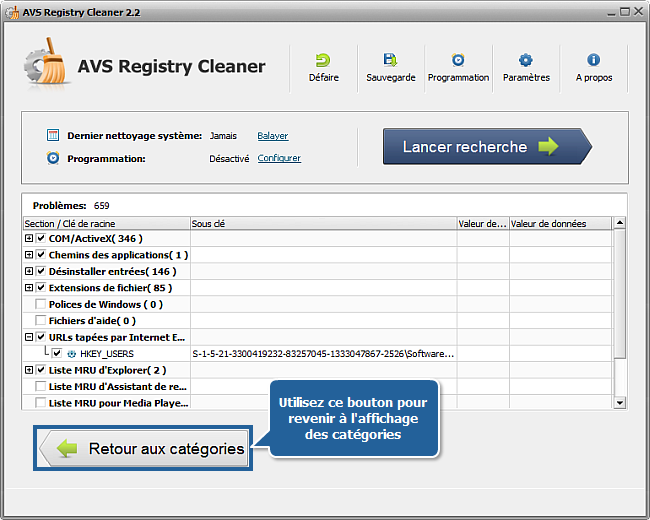
Task: Uncheck the HKEY_USERS entry checkbox
Action: 57,353
